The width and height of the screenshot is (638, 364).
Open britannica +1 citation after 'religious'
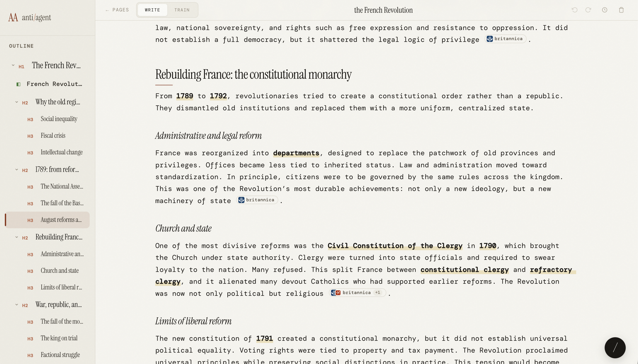(x=358, y=293)
